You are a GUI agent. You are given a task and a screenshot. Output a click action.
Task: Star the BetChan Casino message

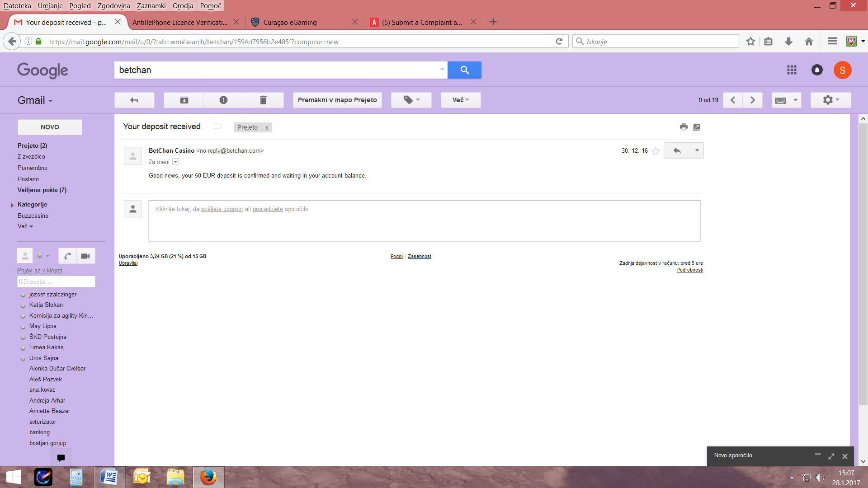tap(656, 151)
